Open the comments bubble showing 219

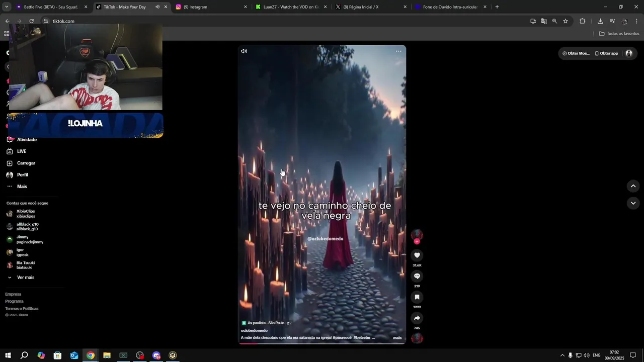coord(417,276)
